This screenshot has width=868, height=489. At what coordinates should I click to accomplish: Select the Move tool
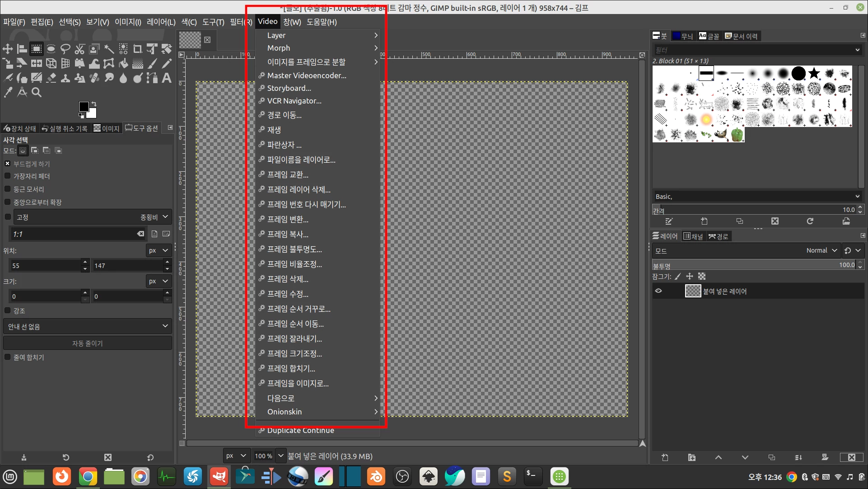tap(8, 49)
